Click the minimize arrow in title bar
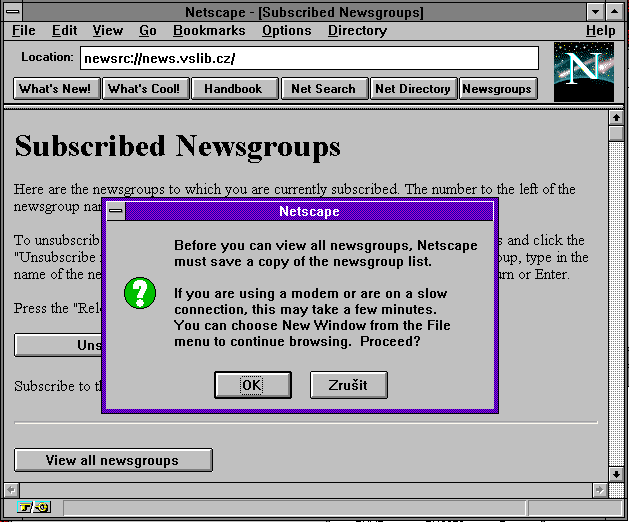 tap(596, 12)
